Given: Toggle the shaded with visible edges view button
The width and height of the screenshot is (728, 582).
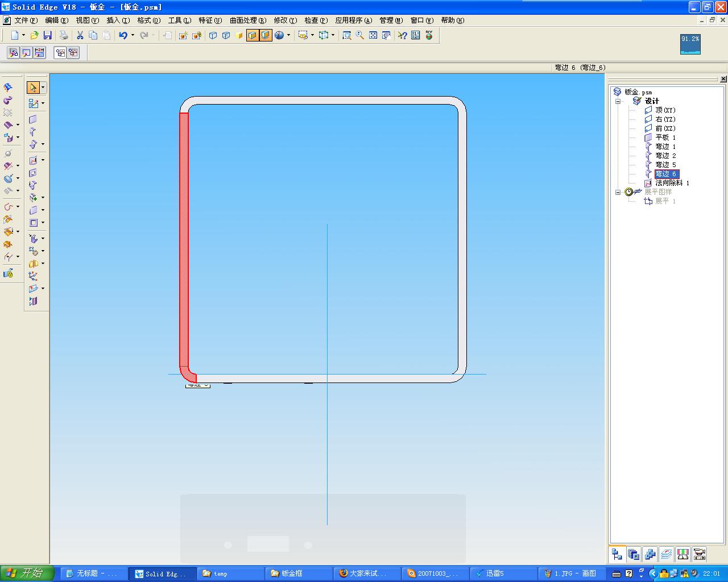Looking at the screenshot, I should pos(266,35).
